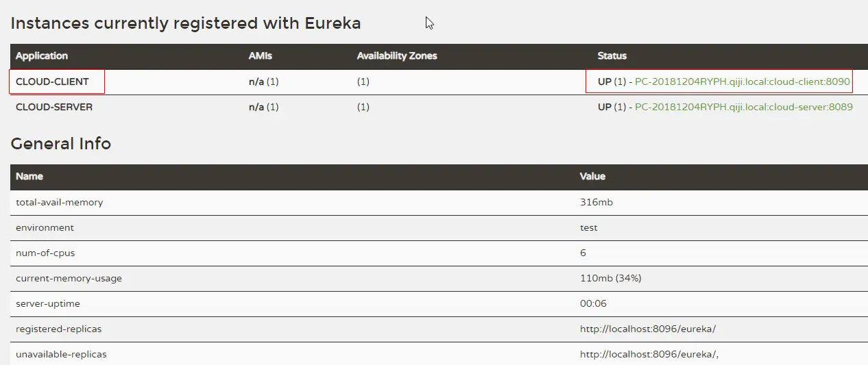
Task: Click the Availability Zones column header
Action: [x=396, y=56]
